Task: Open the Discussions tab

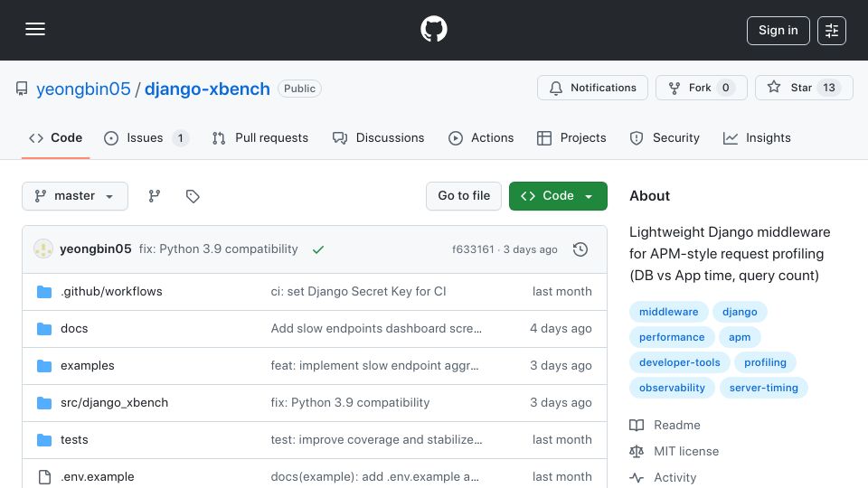Action: pos(379,137)
